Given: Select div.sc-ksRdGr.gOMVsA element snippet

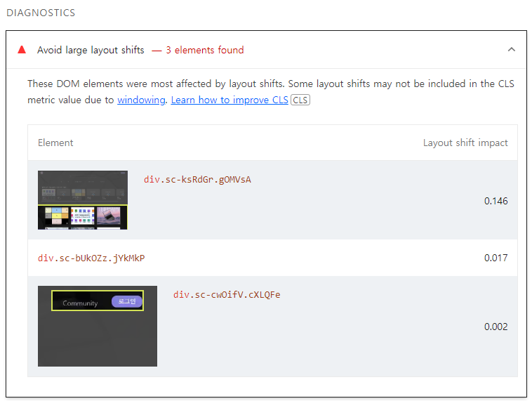Looking at the screenshot, I should click(197, 180).
